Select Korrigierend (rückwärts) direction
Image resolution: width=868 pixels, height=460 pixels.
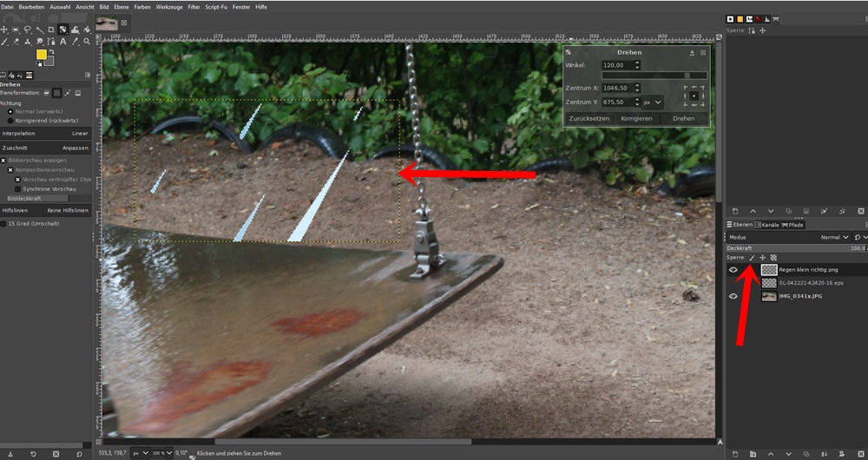click(x=10, y=121)
